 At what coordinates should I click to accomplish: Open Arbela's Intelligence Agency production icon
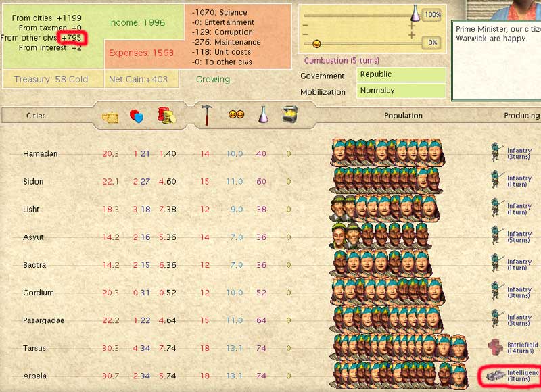coord(496,376)
